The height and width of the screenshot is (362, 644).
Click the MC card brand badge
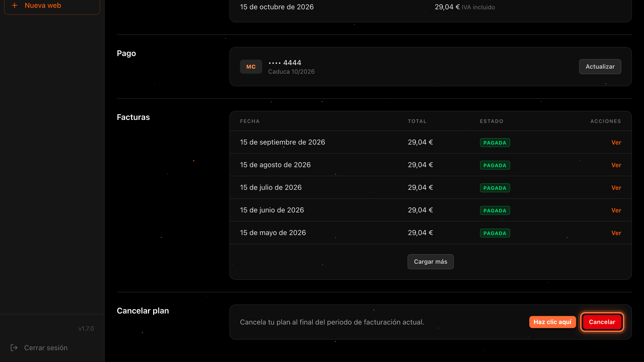251,67
